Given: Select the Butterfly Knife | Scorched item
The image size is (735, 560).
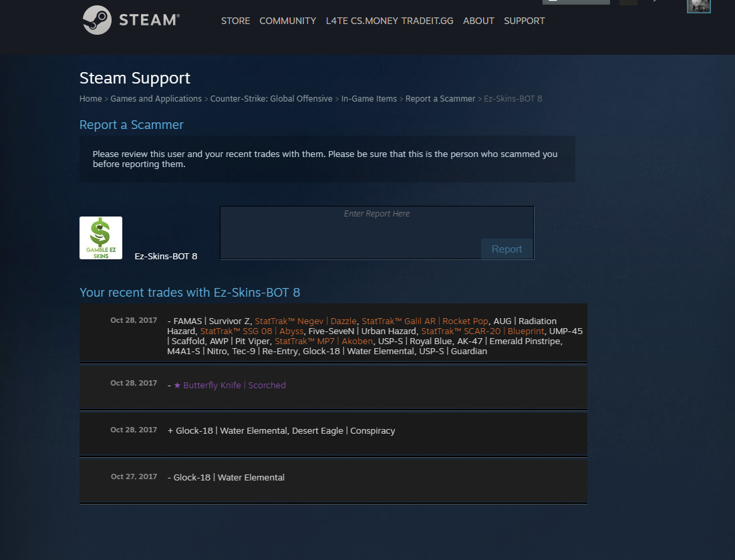Looking at the screenshot, I should (x=230, y=385).
